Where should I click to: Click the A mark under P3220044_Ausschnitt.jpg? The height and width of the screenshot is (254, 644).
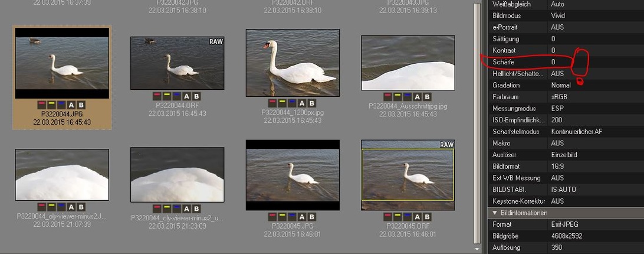418,97
